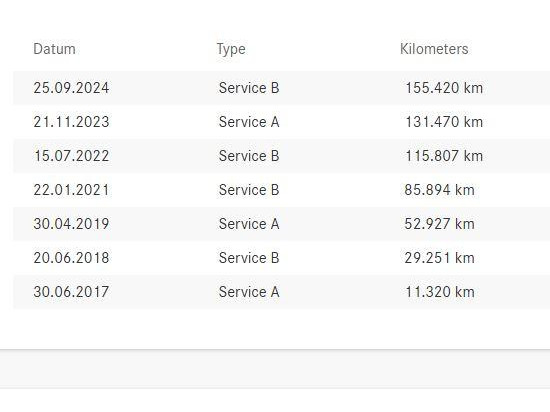The image size is (550, 412).
Task: Click the 29.251 km value
Action: [440, 258]
